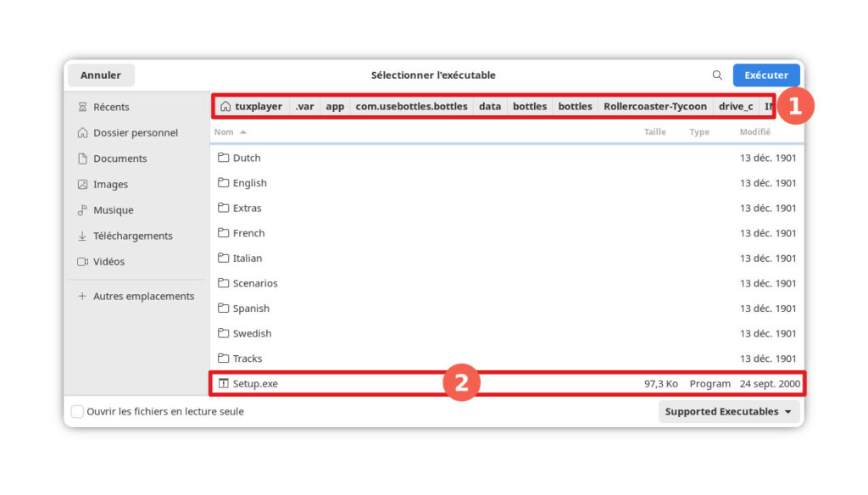Expand Autres emplacements
Image resolution: width=868 pixels, height=495 pixels.
tap(143, 297)
